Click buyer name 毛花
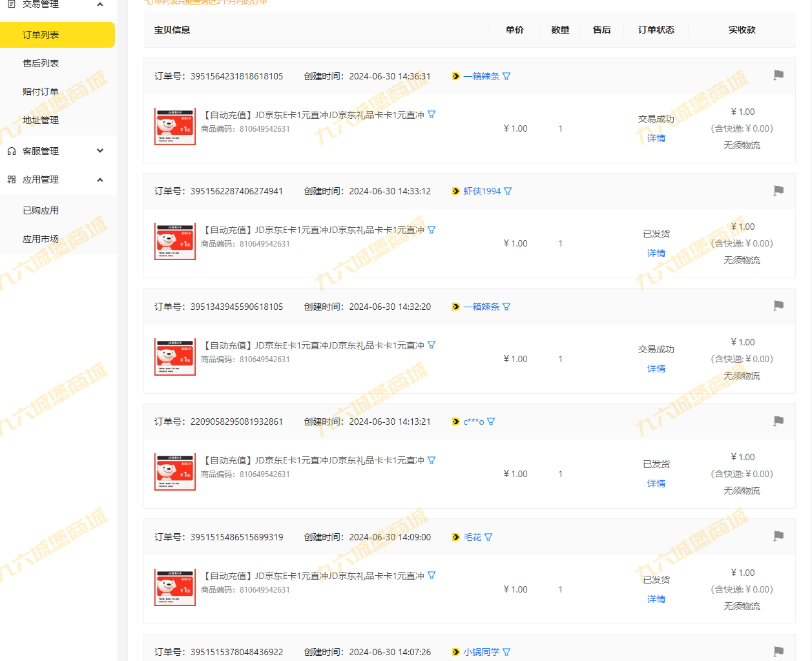The height and width of the screenshot is (661, 812). (x=472, y=537)
